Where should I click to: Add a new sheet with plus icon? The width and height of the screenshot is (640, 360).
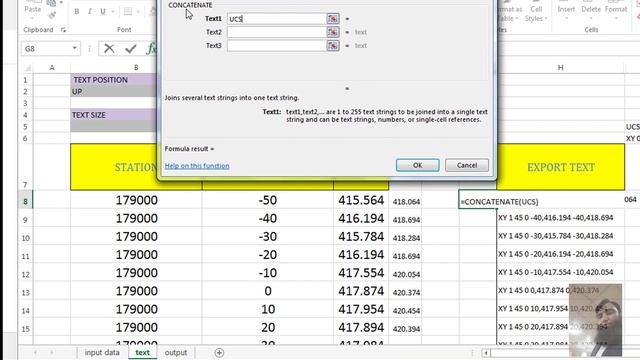pos(219,353)
